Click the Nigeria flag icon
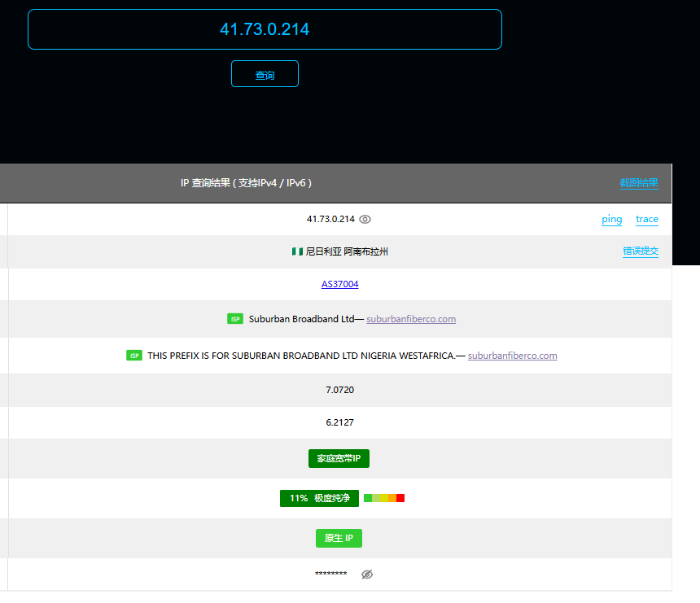Viewport: 700px width, 603px height. 297,251
